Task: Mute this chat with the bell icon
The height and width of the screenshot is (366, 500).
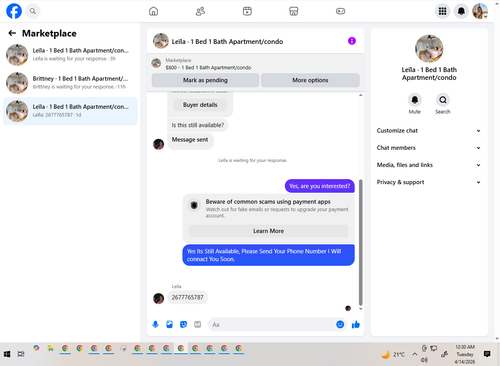Action: (x=415, y=100)
